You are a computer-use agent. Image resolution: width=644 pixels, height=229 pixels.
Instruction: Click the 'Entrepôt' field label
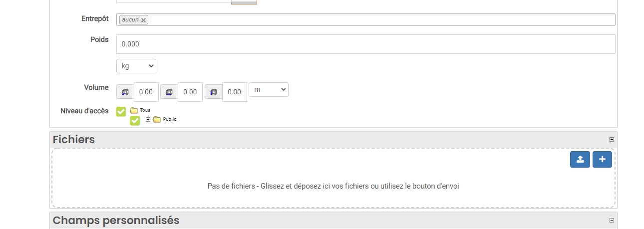95,18
